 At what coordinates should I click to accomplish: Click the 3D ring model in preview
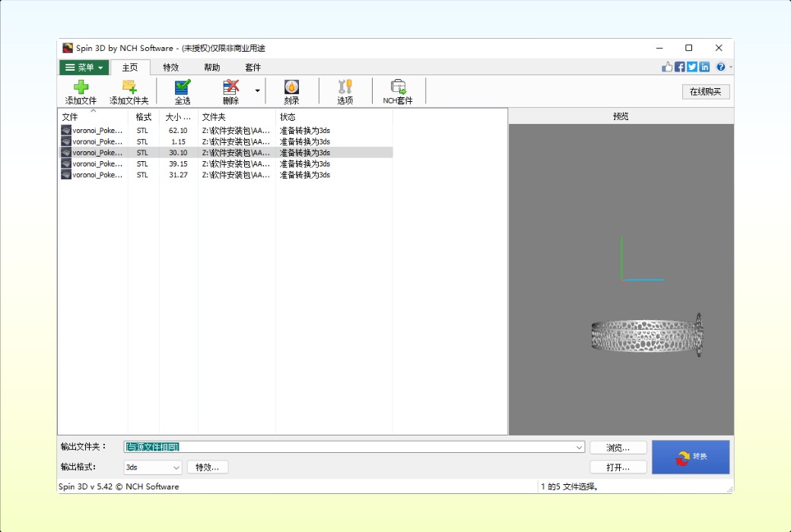pos(647,335)
